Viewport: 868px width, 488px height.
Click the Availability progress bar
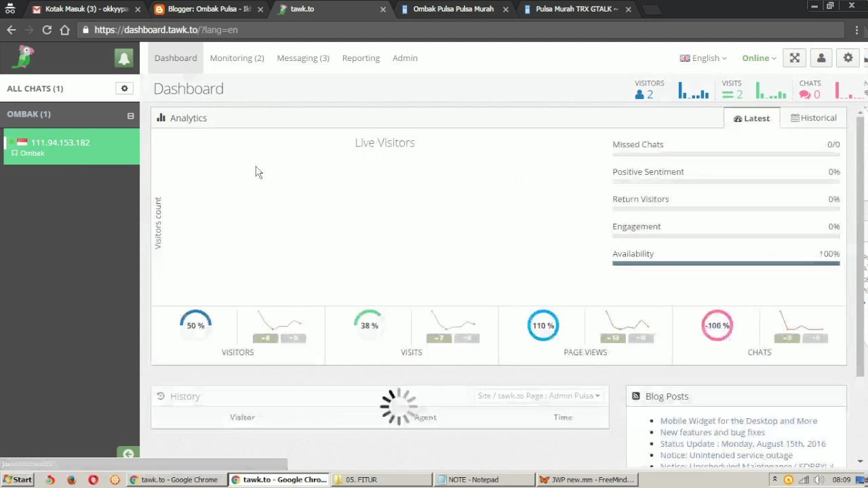(x=726, y=264)
